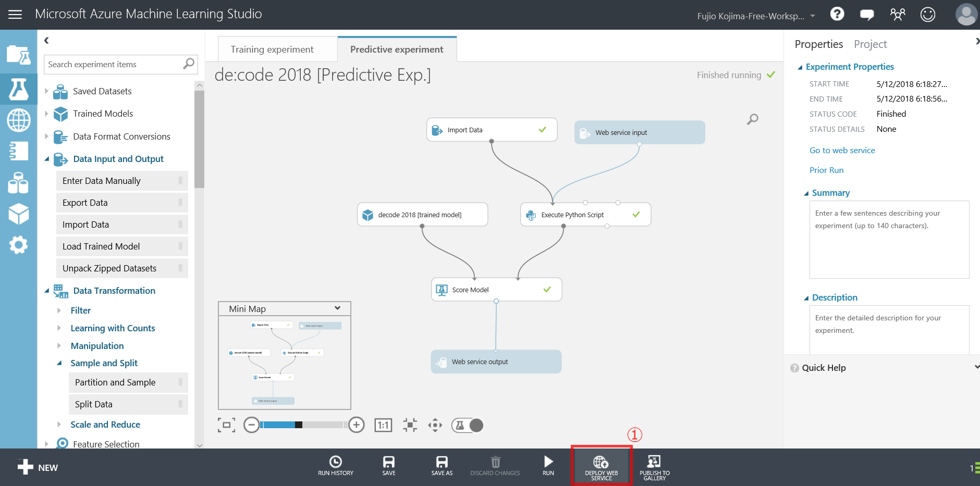The image size is (980, 486).
Task: Collapse the Mini Map dropdown
Action: coord(337,308)
